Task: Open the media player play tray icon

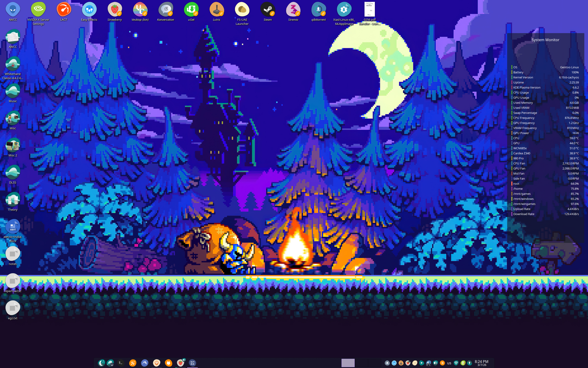Action: point(421,363)
